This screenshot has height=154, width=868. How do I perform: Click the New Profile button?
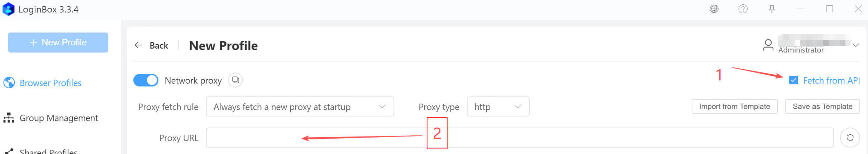(x=58, y=43)
